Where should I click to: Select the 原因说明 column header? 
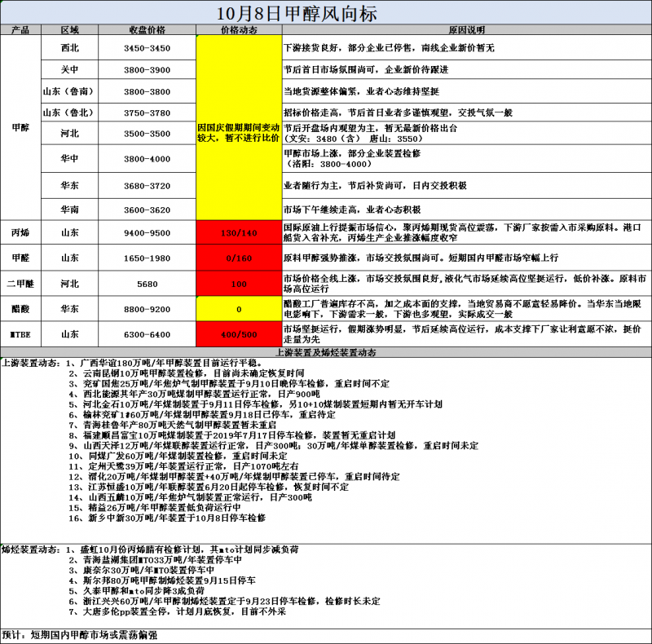tap(466, 30)
